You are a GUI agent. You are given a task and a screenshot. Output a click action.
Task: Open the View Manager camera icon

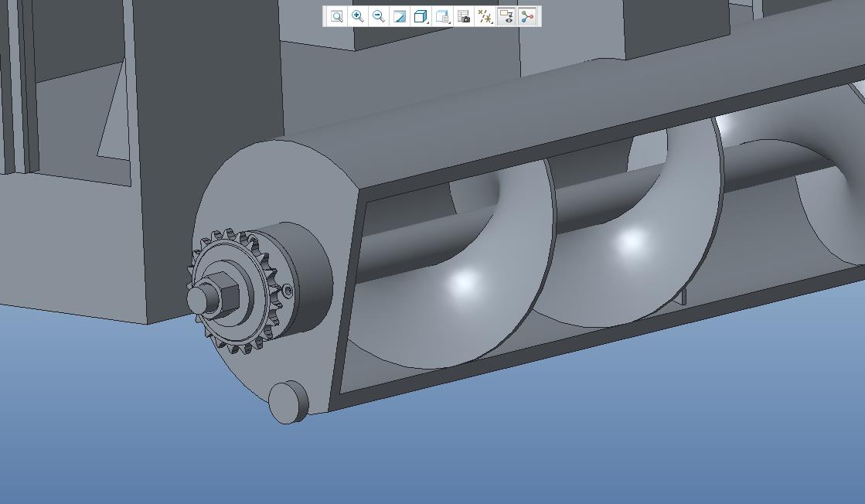(463, 16)
